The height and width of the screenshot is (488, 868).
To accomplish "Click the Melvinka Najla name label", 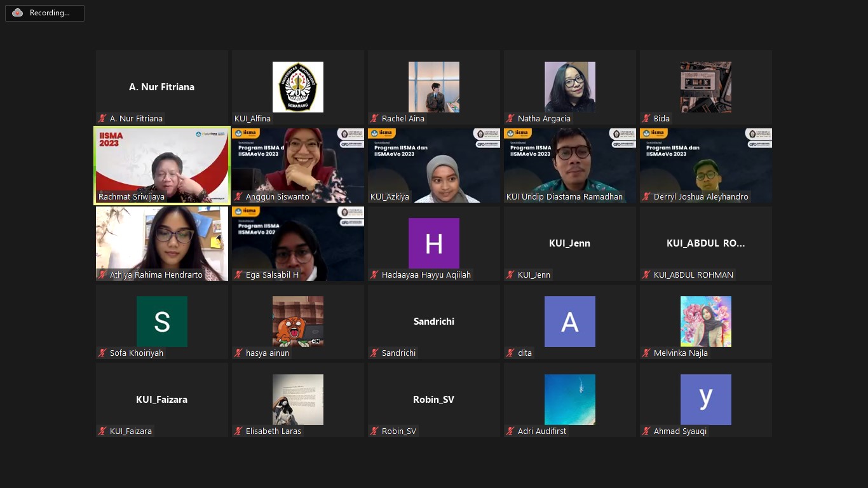I will [680, 353].
